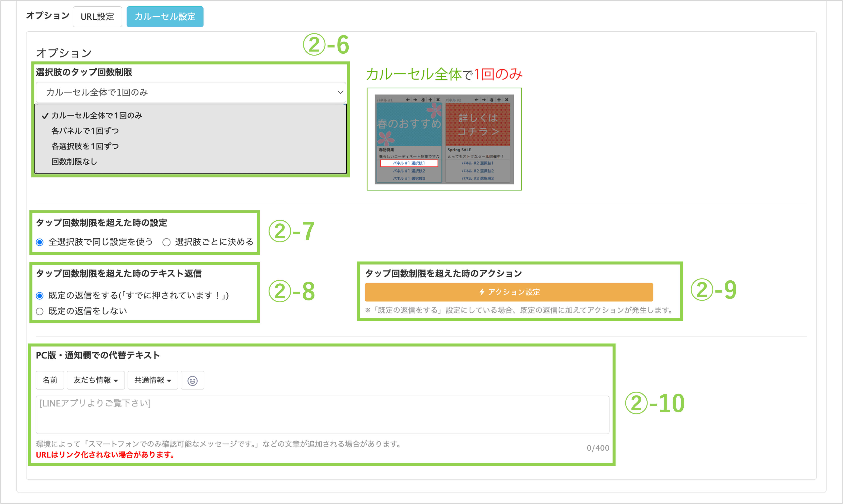The width and height of the screenshot is (843, 504).
Task: Click Panel #1 plus add icon
Action: (x=430, y=100)
